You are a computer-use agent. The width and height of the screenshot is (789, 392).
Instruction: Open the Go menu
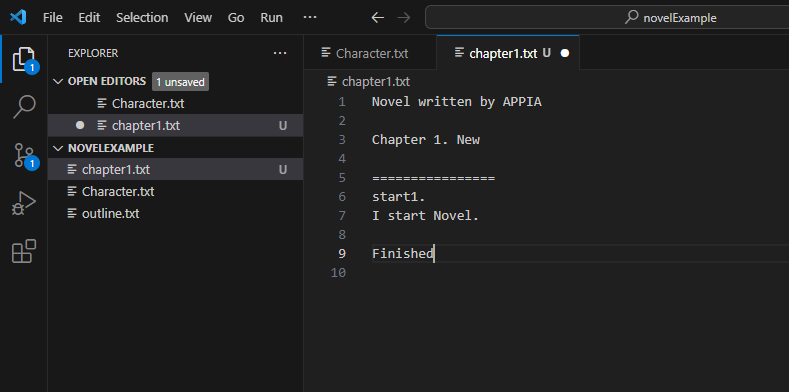[236, 18]
